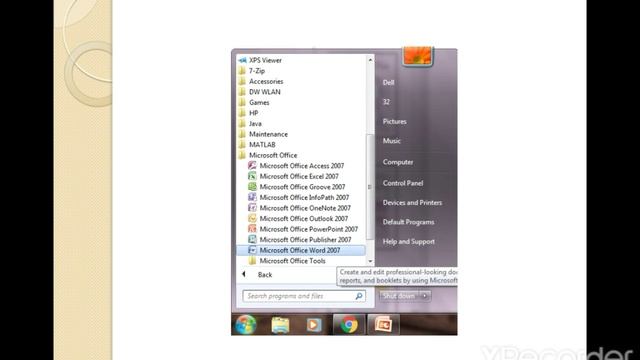The width and height of the screenshot is (640, 360).
Task: Click the HP folder icon
Action: pos(242,113)
